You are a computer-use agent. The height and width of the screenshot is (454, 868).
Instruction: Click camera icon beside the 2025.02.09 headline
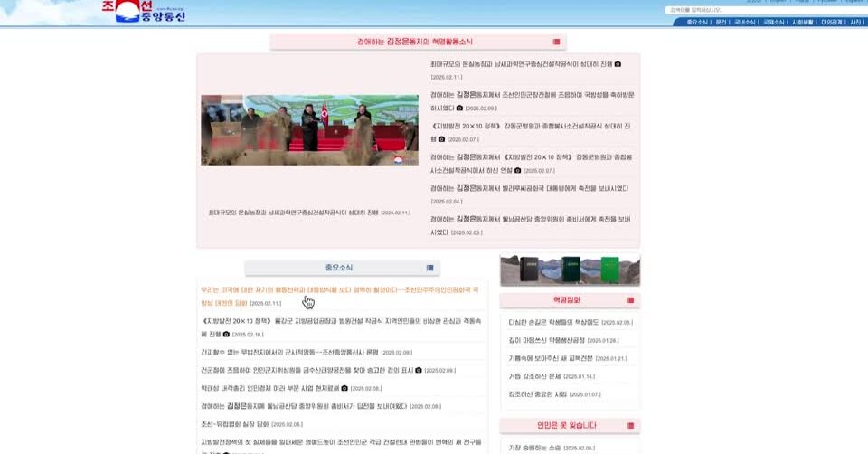(459, 108)
